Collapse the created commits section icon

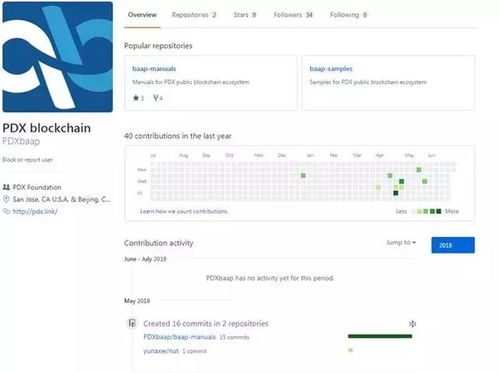tap(412, 324)
